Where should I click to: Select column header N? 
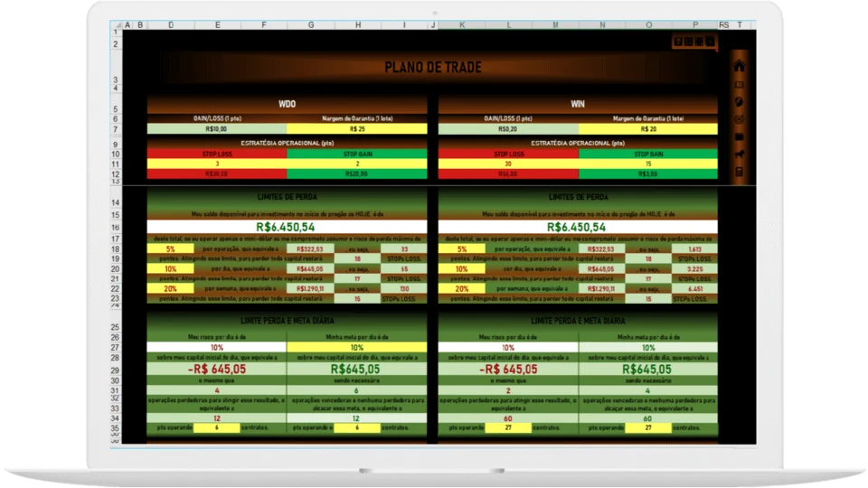(602, 25)
